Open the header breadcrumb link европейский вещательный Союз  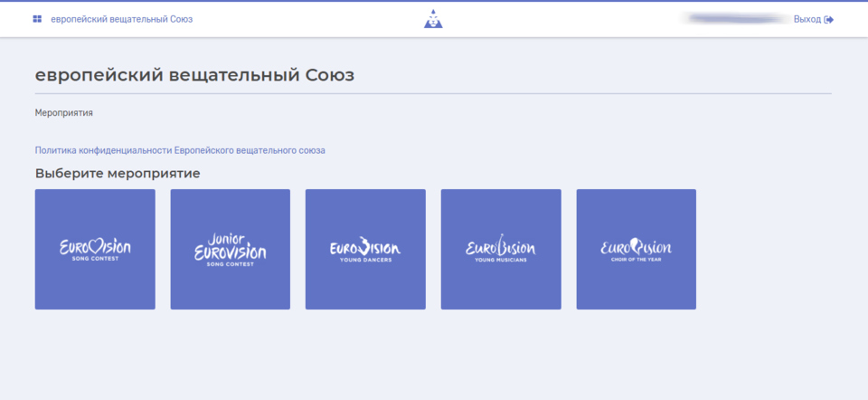point(122,19)
